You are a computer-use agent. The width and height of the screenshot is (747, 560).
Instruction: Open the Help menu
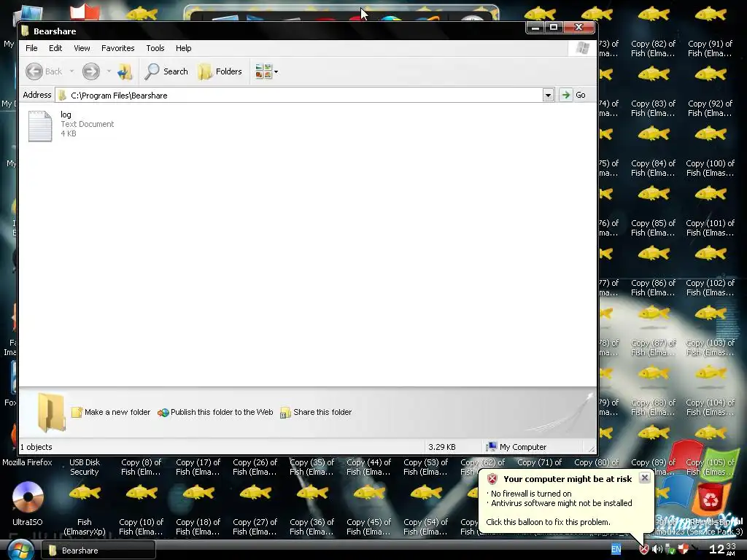coord(183,48)
